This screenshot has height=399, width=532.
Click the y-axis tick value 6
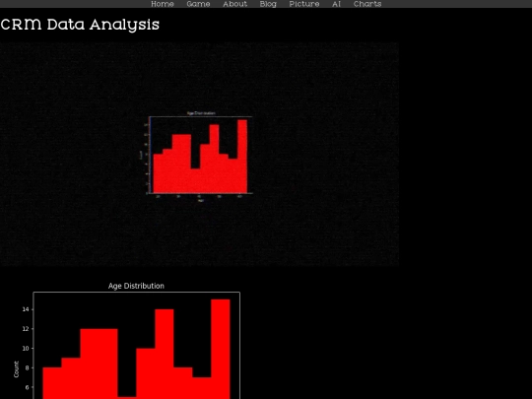(x=28, y=387)
